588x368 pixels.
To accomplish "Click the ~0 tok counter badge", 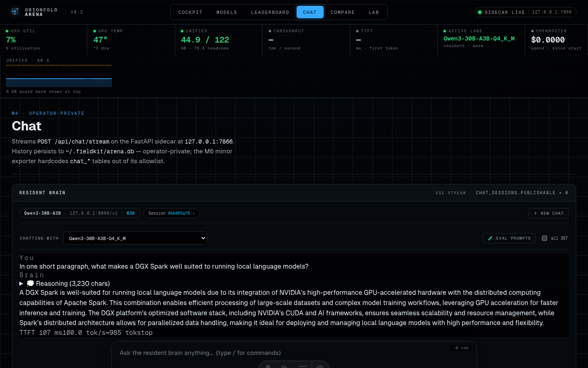I will click(x=461, y=348).
